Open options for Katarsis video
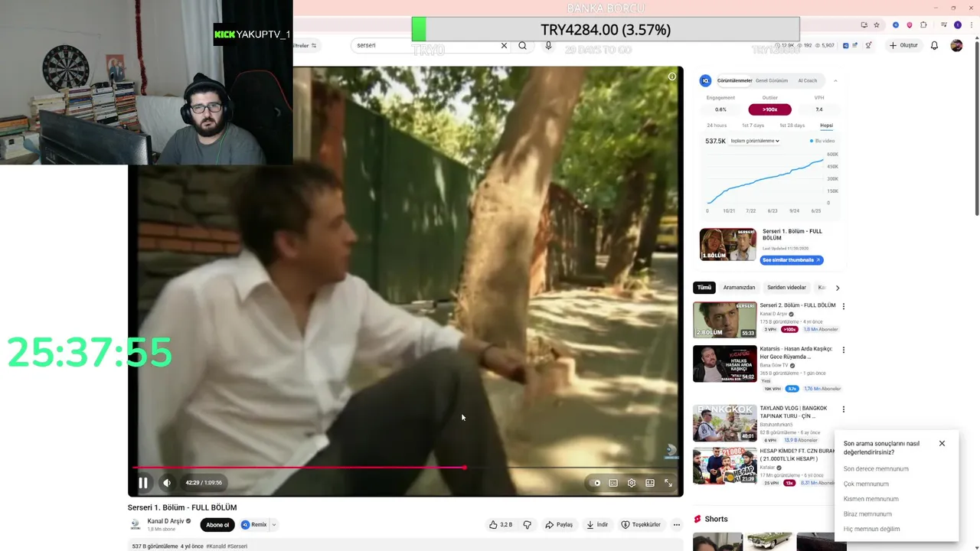This screenshot has height=551, width=980. 844,350
